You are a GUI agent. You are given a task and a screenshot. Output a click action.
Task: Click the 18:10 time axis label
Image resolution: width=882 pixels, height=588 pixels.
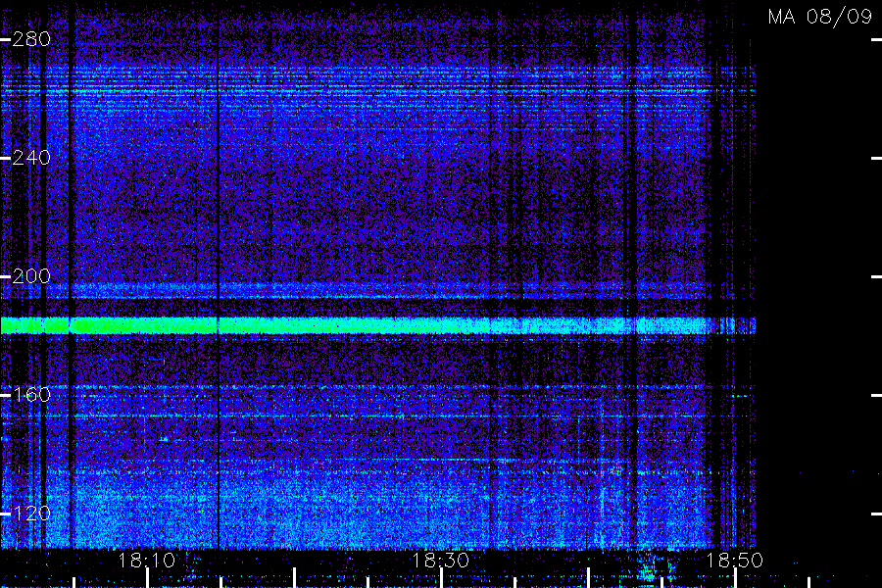point(146,561)
